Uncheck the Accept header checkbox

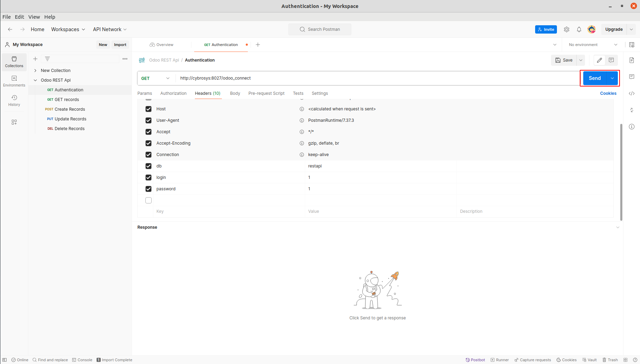(x=148, y=132)
